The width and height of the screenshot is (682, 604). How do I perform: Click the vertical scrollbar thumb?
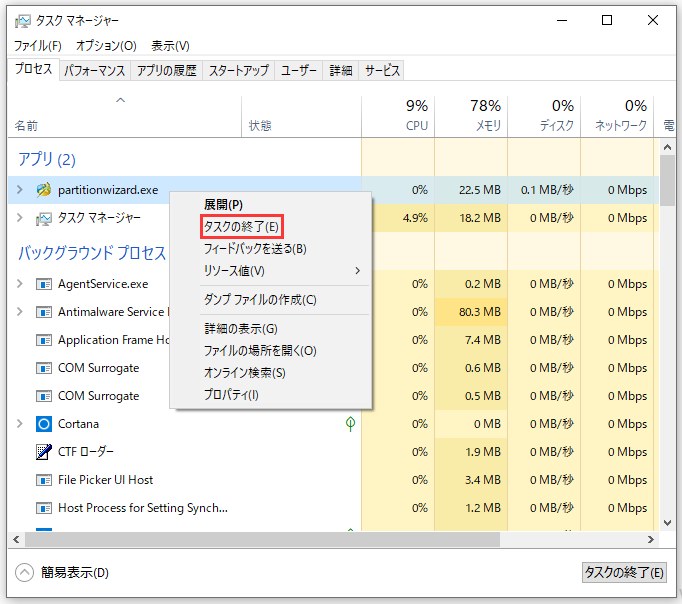[667, 180]
